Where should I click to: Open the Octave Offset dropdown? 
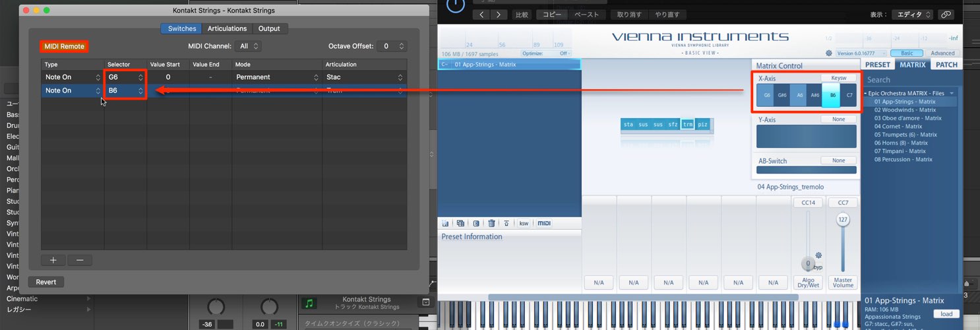tap(392, 46)
